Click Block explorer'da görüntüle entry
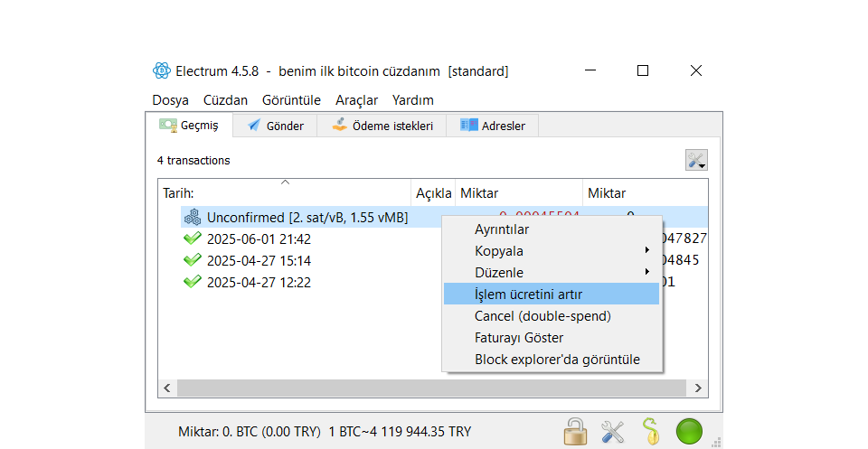Screen dimensions: 868x449 pos(557,360)
